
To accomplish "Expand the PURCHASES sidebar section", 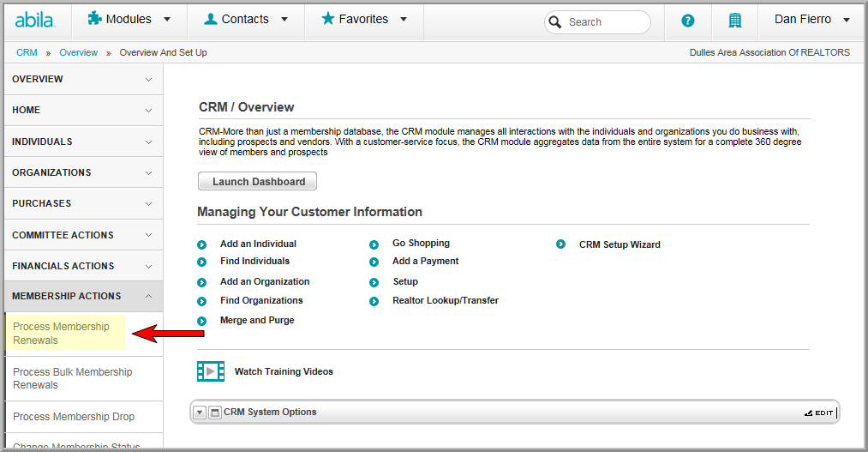I will point(148,204).
